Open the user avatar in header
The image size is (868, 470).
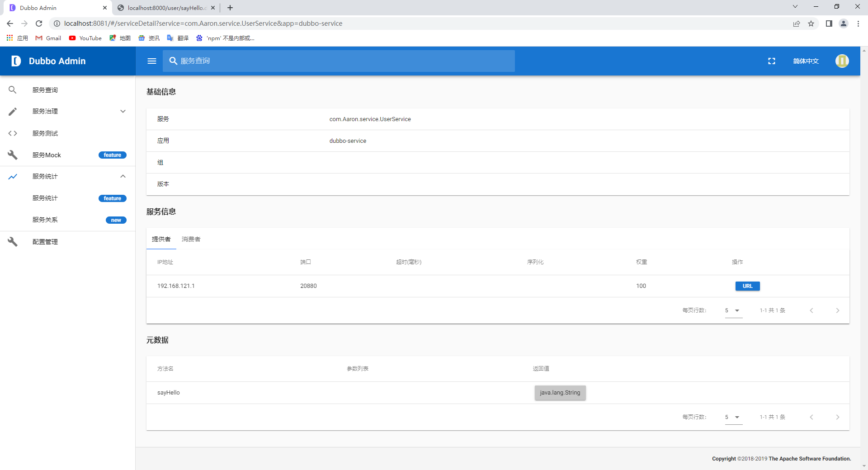(x=842, y=61)
